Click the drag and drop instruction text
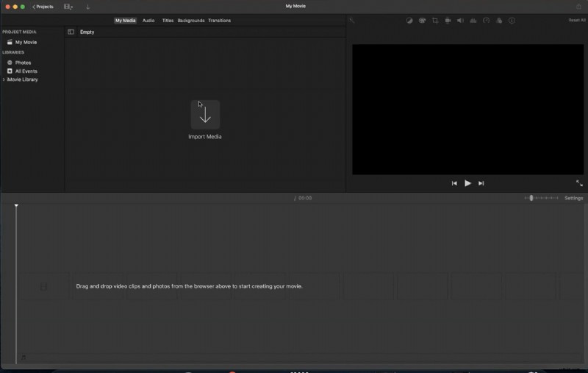 point(189,286)
